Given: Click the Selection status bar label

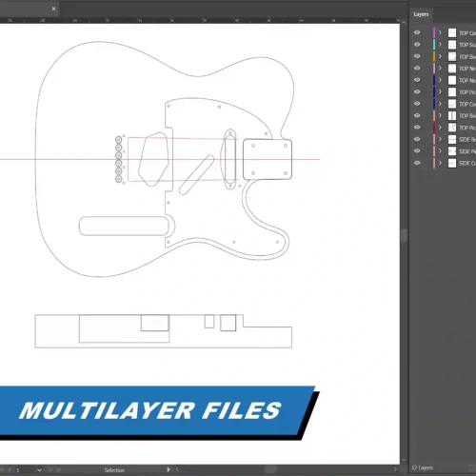Looking at the screenshot, I should (x=114, y=470).
